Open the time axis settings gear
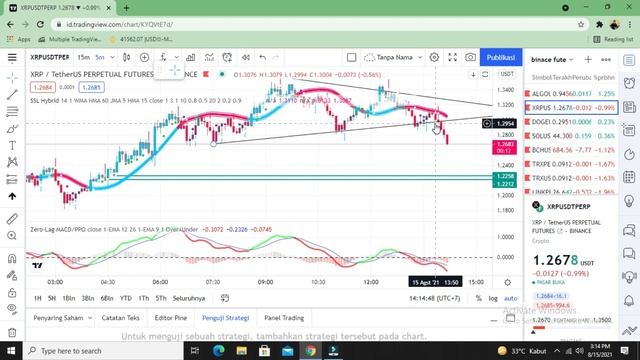Image resolution: width=640 pixels, height=360 pixels. (507, 282)
